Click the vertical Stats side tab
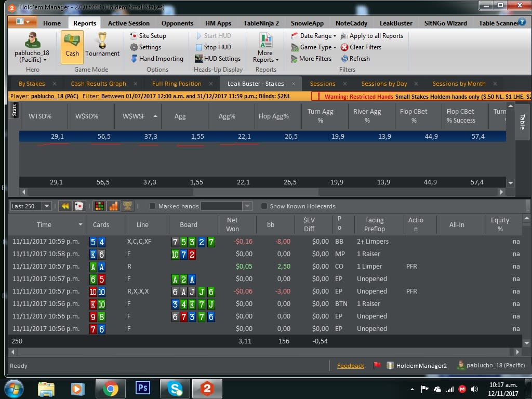532x399 pixels. (14, 110)
